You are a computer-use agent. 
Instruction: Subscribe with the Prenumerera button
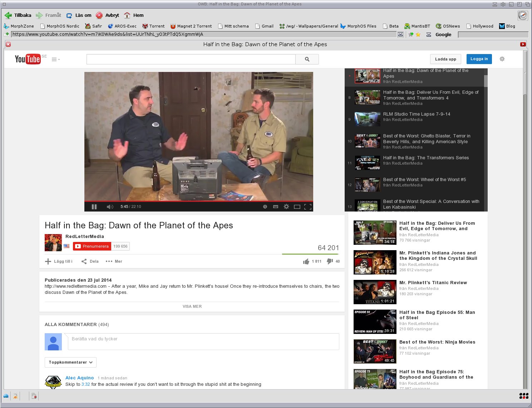(92, 246)
